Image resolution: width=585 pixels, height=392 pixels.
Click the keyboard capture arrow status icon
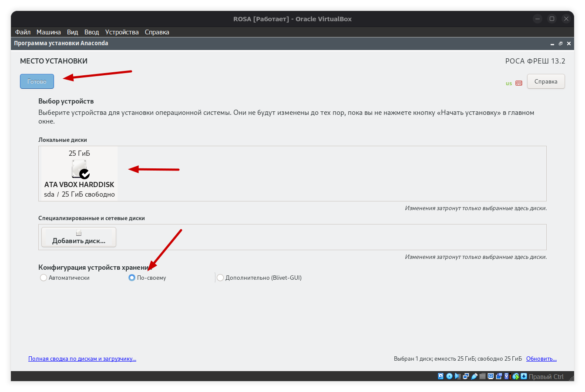[524, 376]
